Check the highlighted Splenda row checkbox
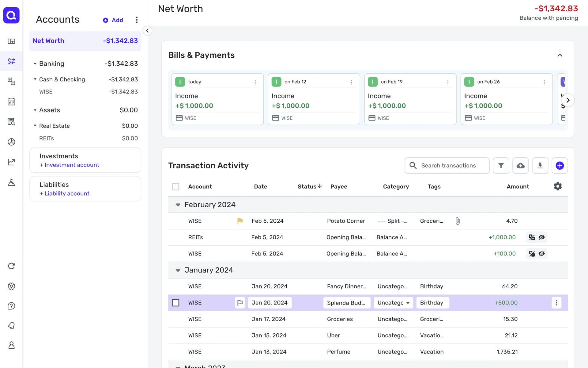Screen dimensions: 588x368 pos(175,303)
